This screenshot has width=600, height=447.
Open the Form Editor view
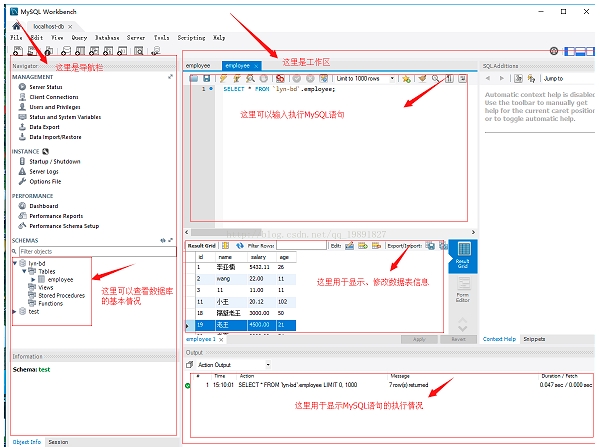[463, 290]
